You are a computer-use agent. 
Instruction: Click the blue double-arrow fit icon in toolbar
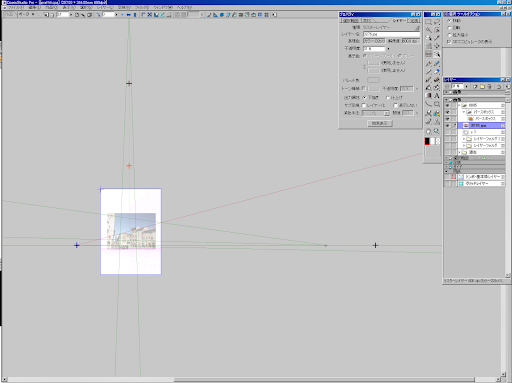click(128, 15)
